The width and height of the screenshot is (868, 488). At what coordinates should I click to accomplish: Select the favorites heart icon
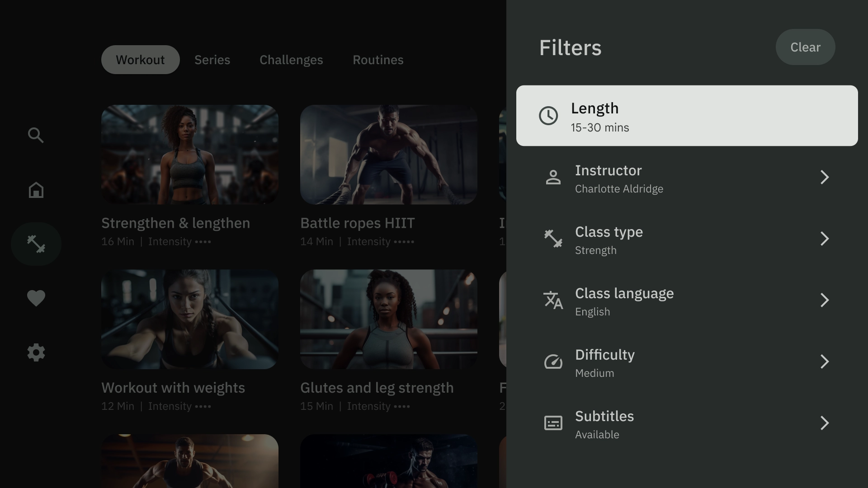(36, 298)
